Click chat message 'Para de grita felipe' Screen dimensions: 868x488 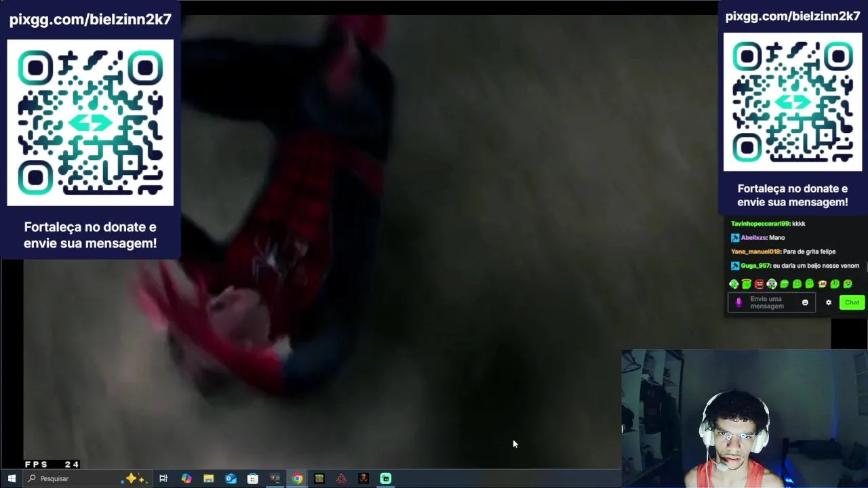click(x=810, y=251)
